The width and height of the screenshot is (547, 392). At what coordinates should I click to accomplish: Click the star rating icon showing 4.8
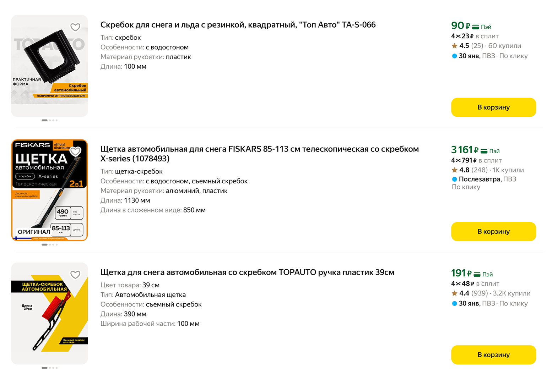[454, 170]
